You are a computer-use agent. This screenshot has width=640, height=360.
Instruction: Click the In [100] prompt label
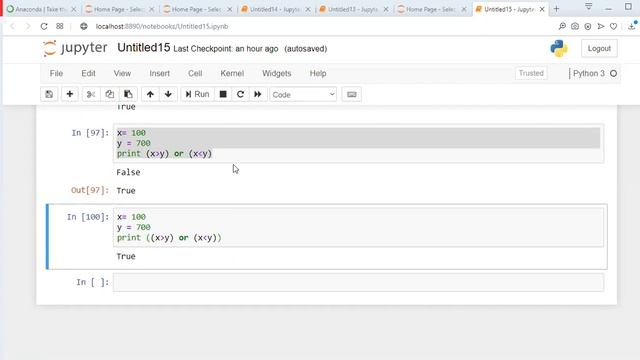coord(88,217)
